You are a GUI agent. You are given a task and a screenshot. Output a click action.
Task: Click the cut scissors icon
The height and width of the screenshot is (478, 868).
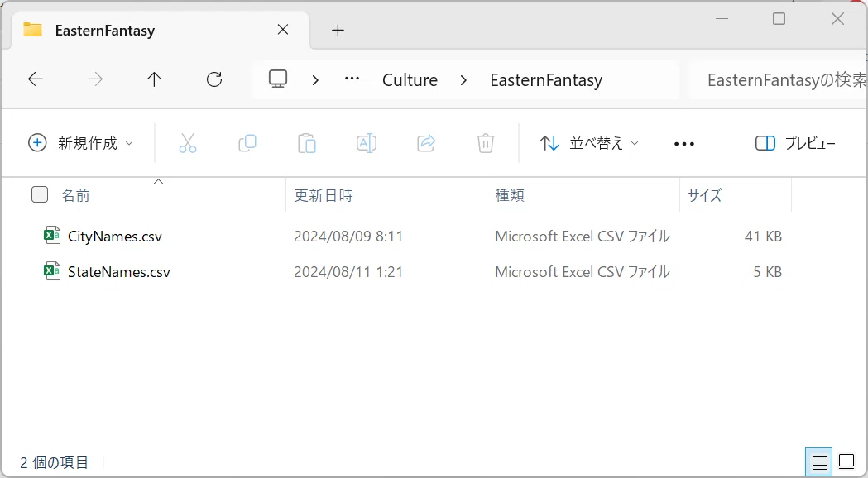(x=188, y=143)
